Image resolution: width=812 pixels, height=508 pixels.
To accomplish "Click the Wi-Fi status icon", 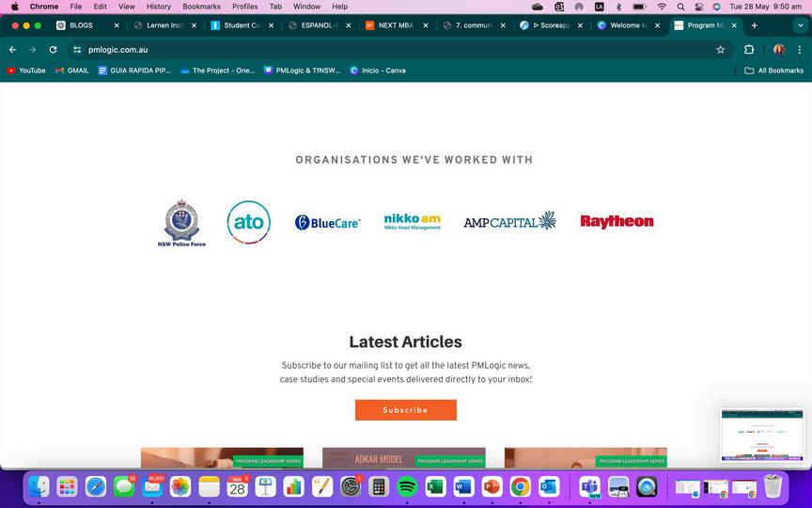I will tap(662, 7).
